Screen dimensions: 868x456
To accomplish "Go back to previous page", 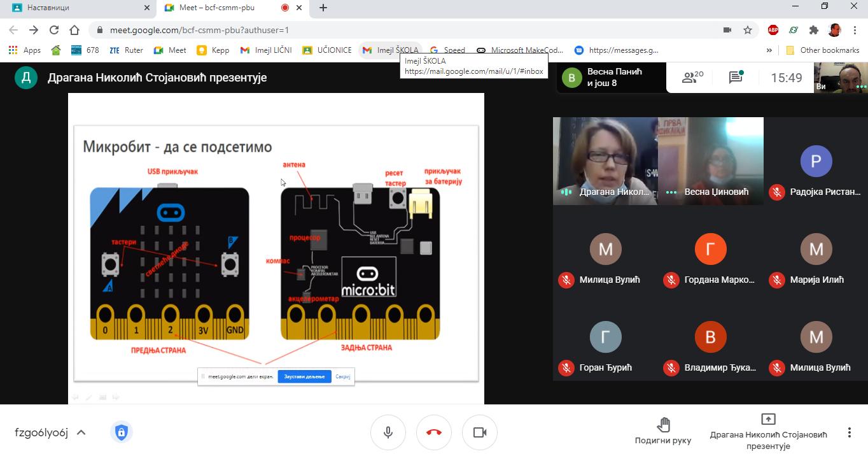I will click(x=13, y=30).
